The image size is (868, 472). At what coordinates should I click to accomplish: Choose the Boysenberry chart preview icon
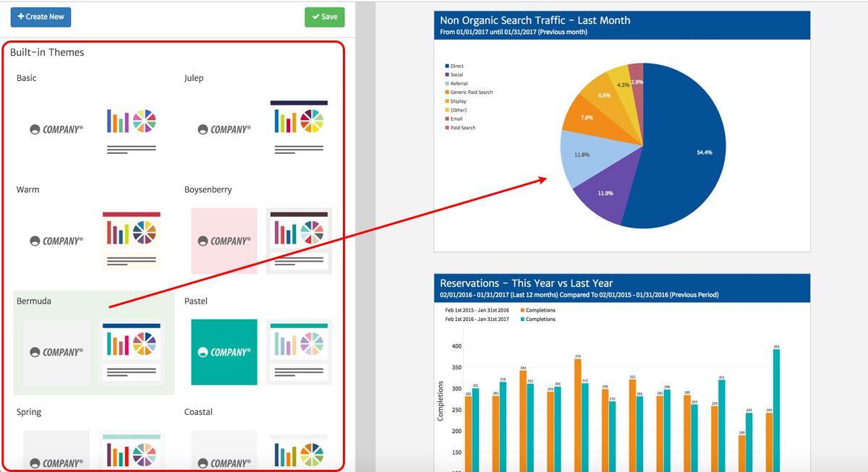[x=299, y=240]
